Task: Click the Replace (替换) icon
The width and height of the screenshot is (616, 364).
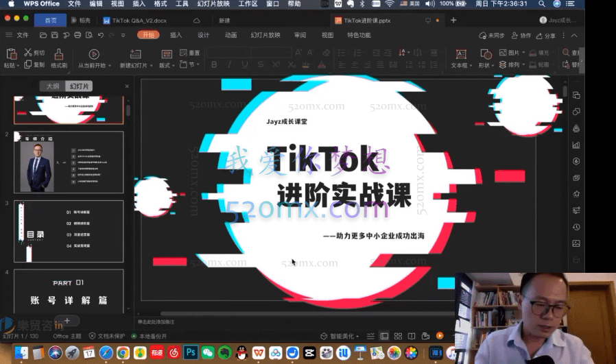Action: coord(566,64)
